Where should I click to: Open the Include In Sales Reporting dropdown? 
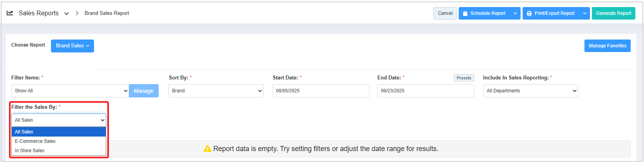[x=530, y=91]
